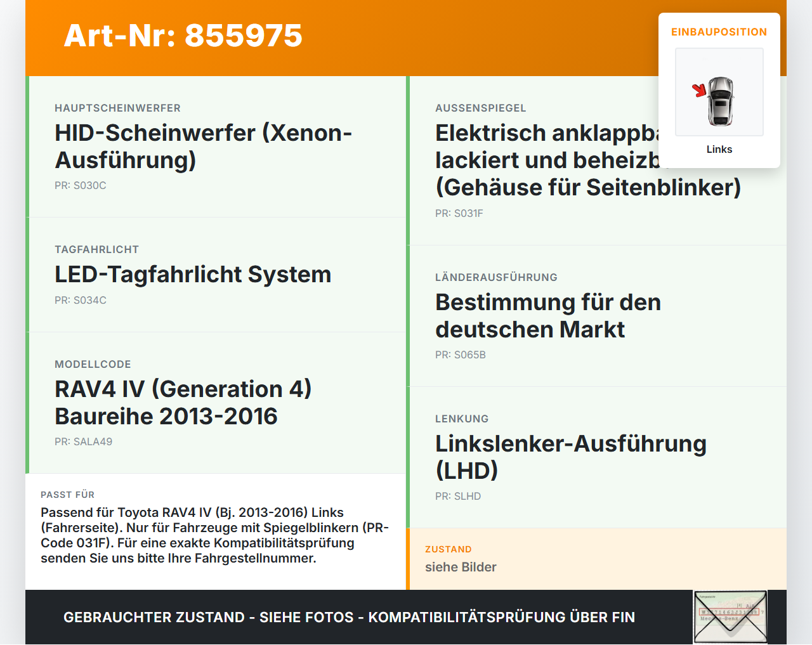The height and width of the screenshot is (645, 812).
Task: Select PR: S030C code text
Action: click(81, 185)
